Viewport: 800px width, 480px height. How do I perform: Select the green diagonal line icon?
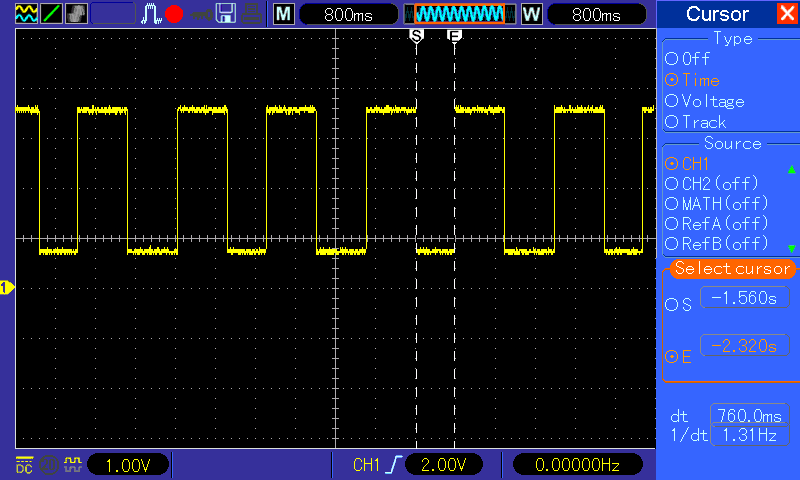[x=52, y=14]
